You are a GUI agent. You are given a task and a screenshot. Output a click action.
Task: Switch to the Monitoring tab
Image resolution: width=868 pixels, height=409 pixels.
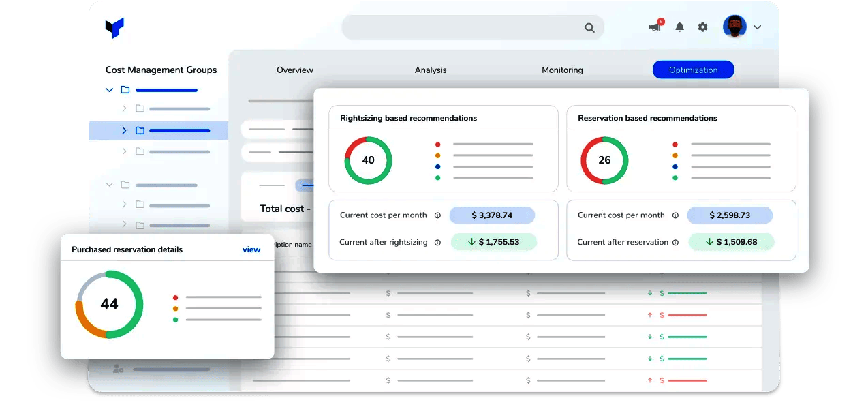click(x=562, y=70)
